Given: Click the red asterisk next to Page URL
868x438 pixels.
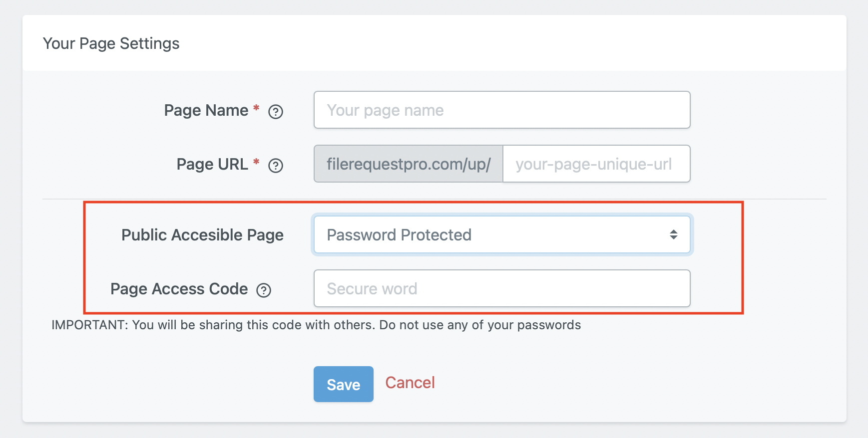Looking at the screenshot, I should tap(256, 162).
